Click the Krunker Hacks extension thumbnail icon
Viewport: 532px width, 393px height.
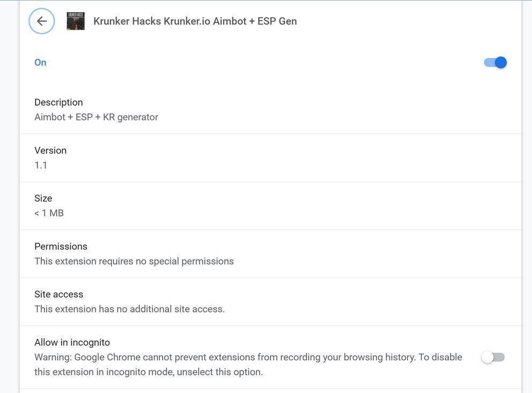click(76, 21)
